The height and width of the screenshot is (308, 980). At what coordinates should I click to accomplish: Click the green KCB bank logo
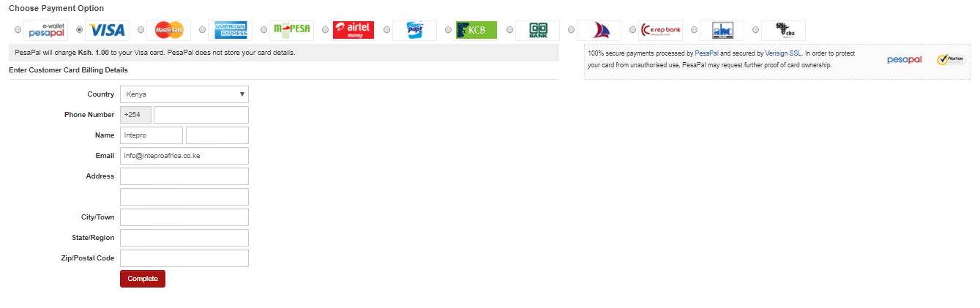[x=476, y=30]
